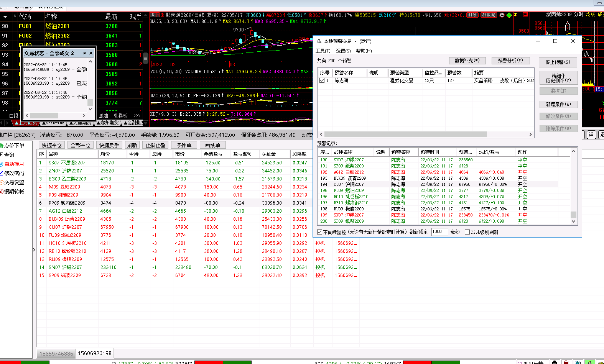The image size is (604, 364).
Task: Click the red square icon in chart toolbar
Action: coord(525,15)
